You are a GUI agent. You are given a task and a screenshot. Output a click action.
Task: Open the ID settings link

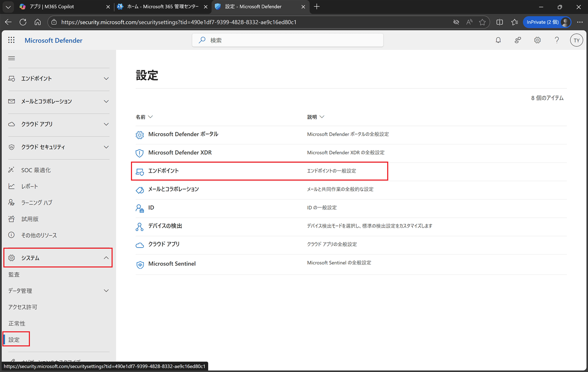point(151,208)
